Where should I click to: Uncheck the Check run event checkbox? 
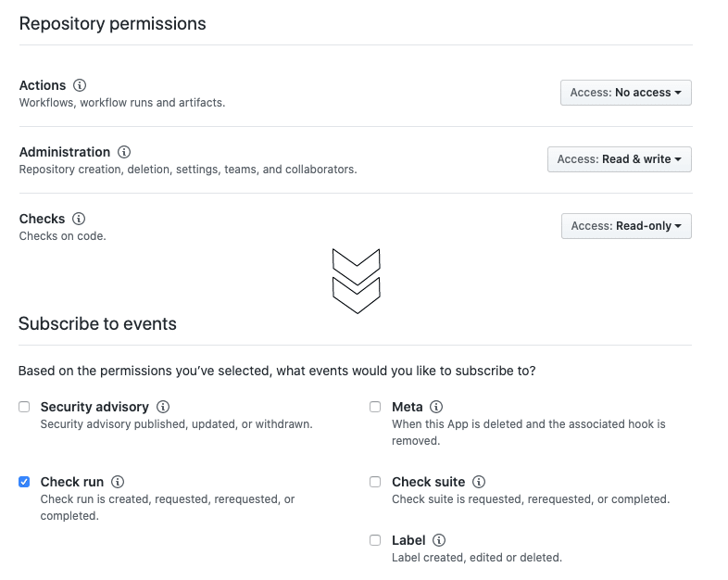24,482
